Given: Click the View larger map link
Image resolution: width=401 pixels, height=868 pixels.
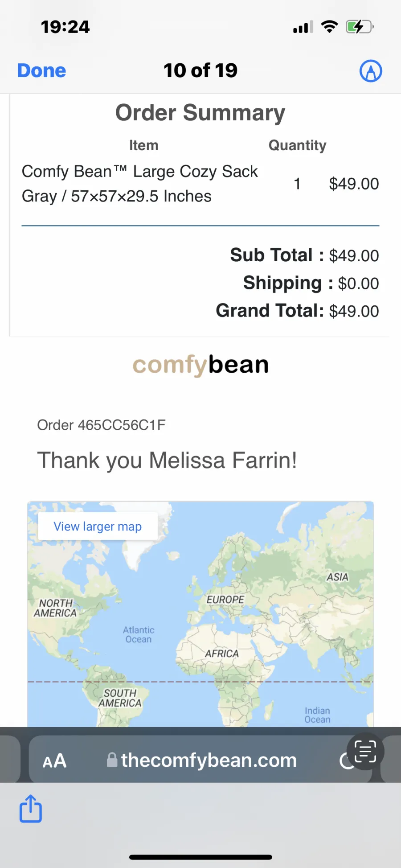Looking at the screenshot, I should [x=98, y=527].
